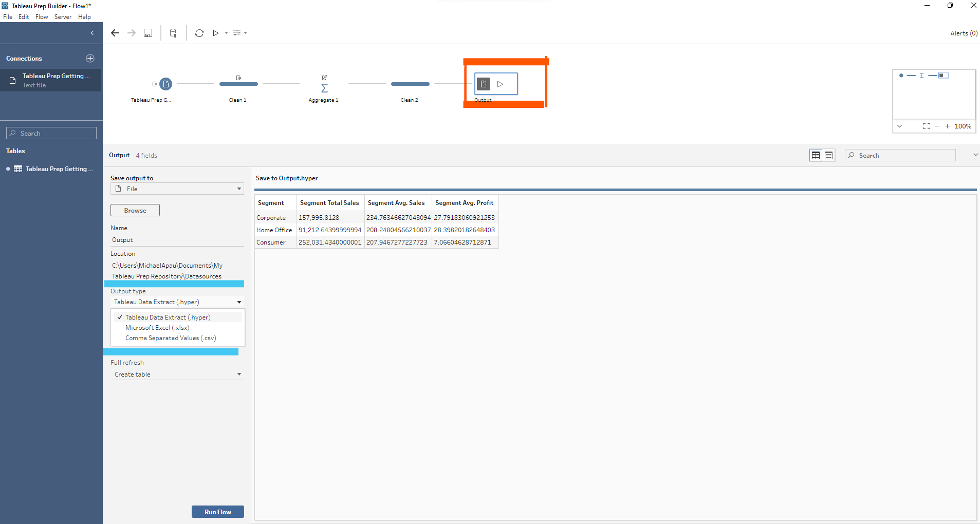This screenshot has width=980, height=524.
Task: Select the Output step file icon
Action: 484,84
